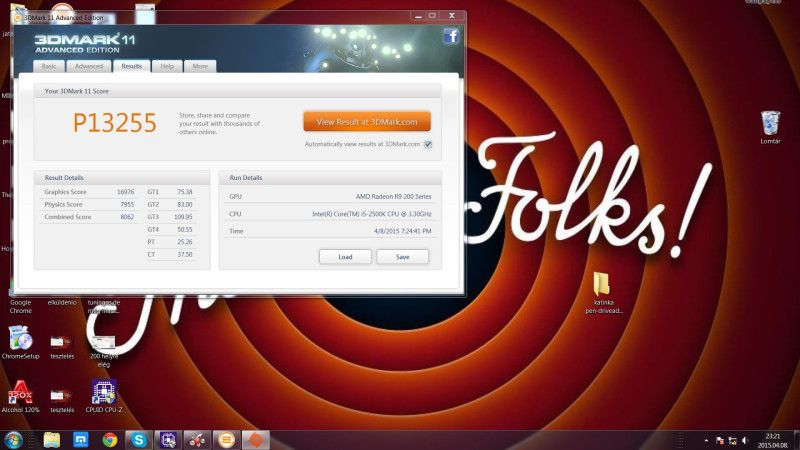Click the P13255 score text
The height and width of the screenshot is (450, 800).
tap(115, 123)
